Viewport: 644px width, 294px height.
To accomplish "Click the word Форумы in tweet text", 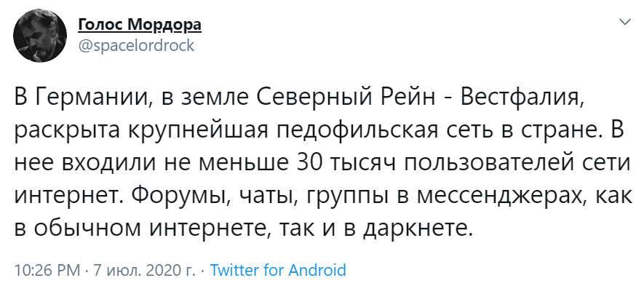I will (179, 196).
